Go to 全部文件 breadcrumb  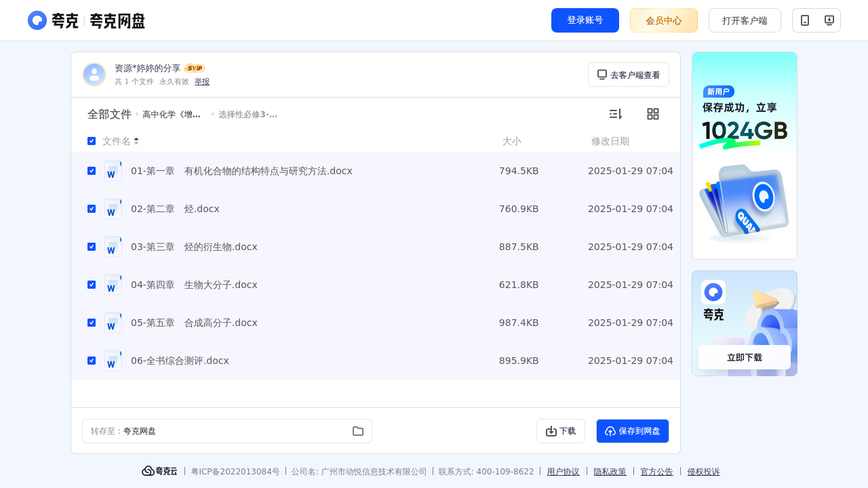click(x=109, y=114)
